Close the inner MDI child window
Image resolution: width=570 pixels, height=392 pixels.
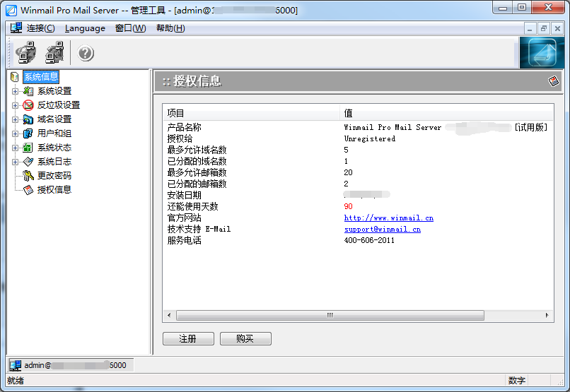pos(558,28)
